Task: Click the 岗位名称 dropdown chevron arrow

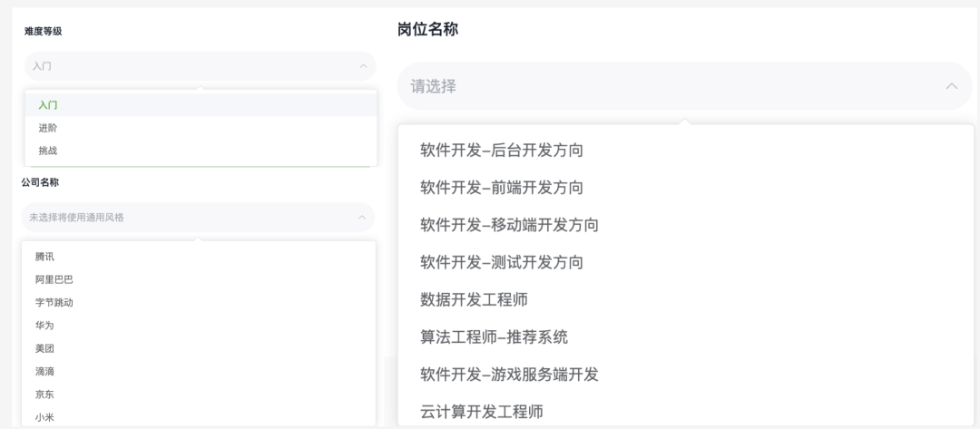Action: 951,86
